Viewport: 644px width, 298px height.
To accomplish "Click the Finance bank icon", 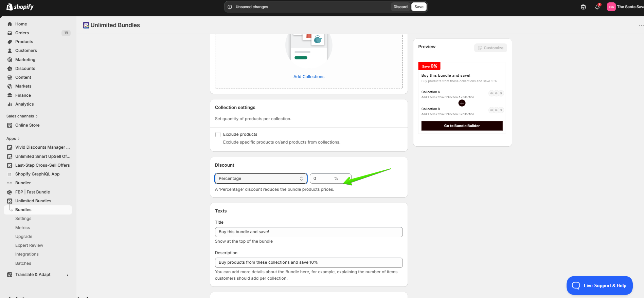I will (10, 95).
